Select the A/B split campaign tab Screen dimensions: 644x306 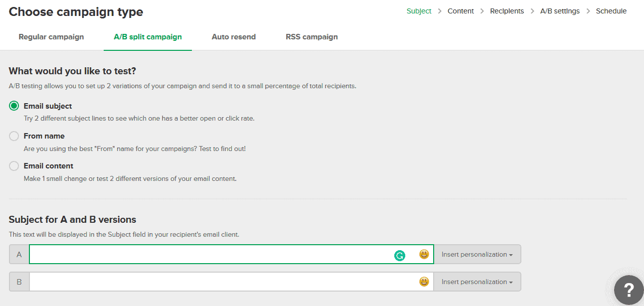pyautogui.click(x=148, y=36)
